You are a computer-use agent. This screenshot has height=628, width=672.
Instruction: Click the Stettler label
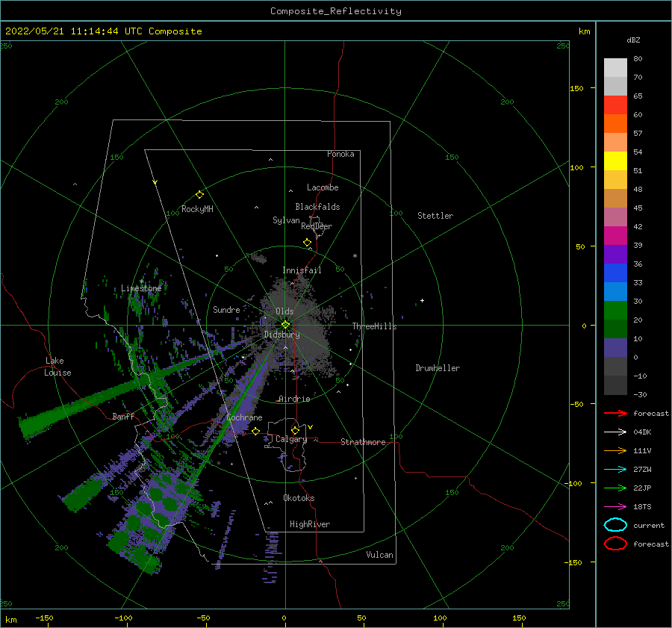pos(435,216)
